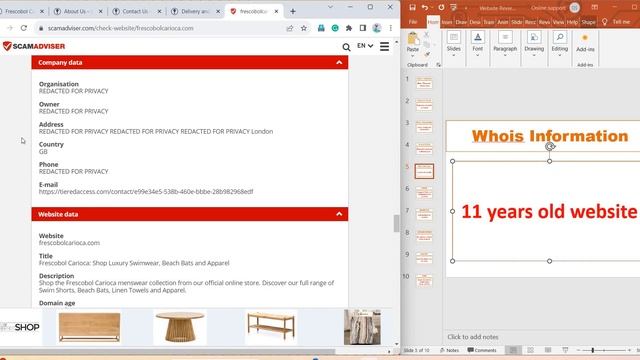Screen dimensions: 640x360
Task: Toggle the Comments pane in status bar
Action: [482, 350]
